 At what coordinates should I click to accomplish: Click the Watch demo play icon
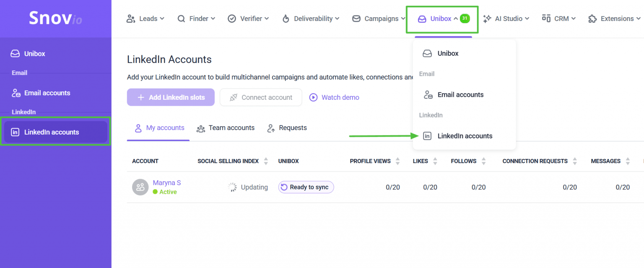pos(313,97)
